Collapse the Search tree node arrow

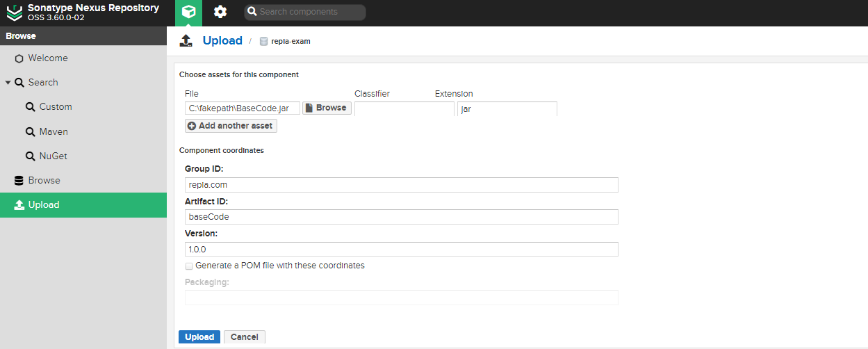8,83
